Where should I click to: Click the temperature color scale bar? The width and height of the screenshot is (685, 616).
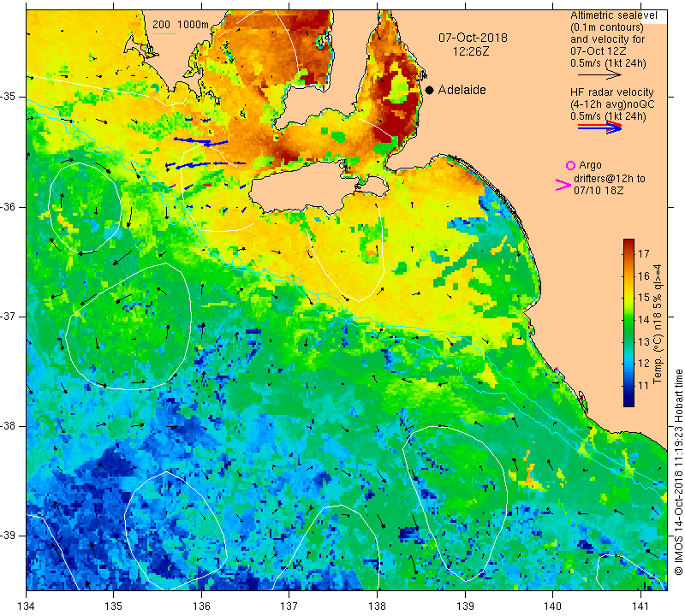[628, 323]
